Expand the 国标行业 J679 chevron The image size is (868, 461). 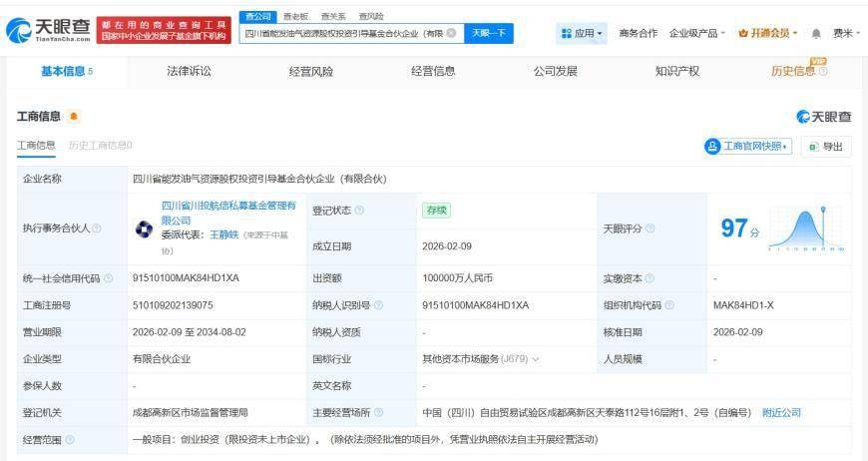(x=536, y=359)
